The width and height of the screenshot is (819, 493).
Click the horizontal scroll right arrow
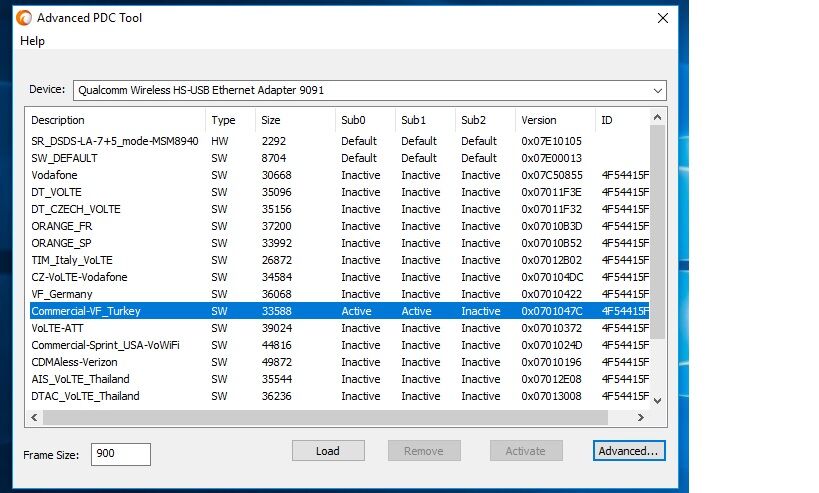tap(641, 417)
